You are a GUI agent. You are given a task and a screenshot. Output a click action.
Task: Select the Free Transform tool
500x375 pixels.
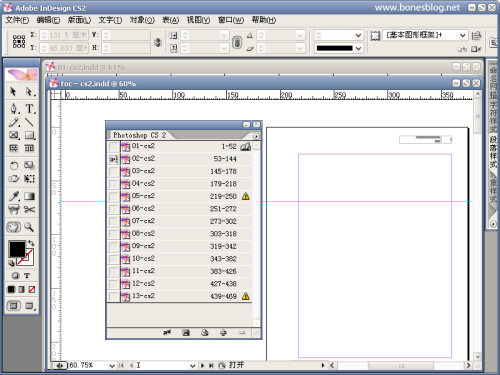point(29,179)
